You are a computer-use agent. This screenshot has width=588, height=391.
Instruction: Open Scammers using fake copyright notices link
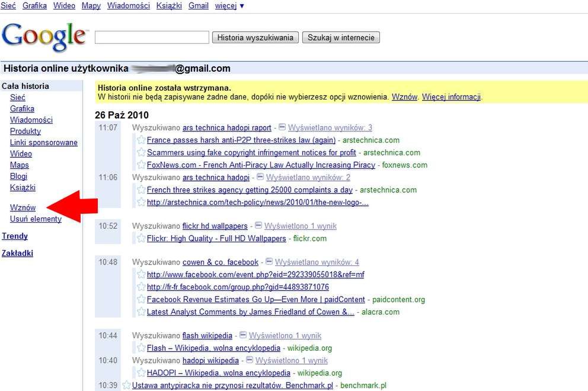point(251,153)
